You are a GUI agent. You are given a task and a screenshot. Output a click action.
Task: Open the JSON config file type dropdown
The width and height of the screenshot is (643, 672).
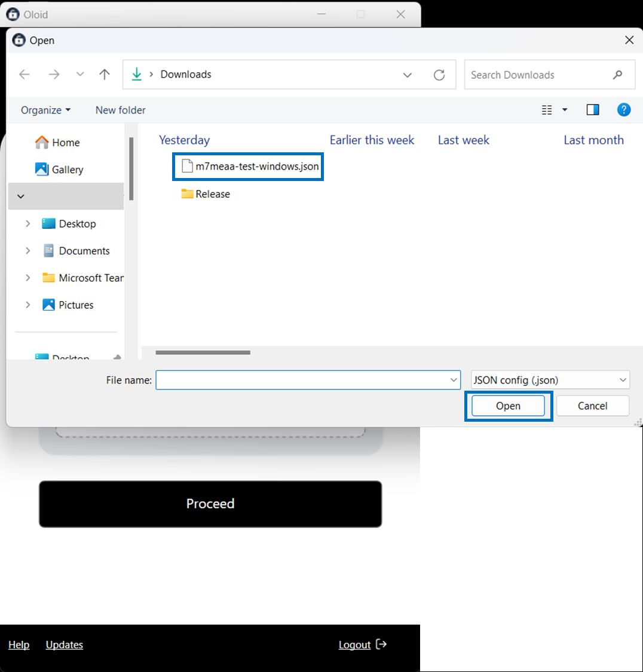click(550, 380)
